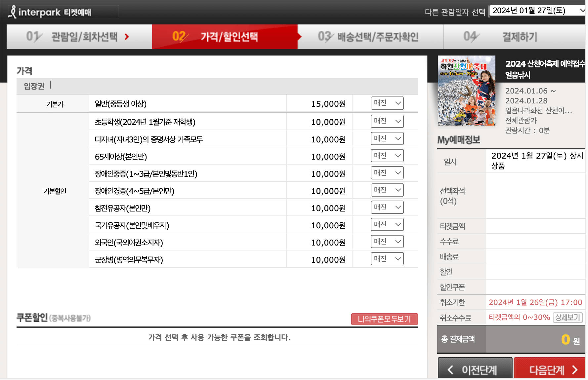Open quantity dropdown for 65세이상(본인만)
The image size is (588, 380).
click(x=387, y=156)
